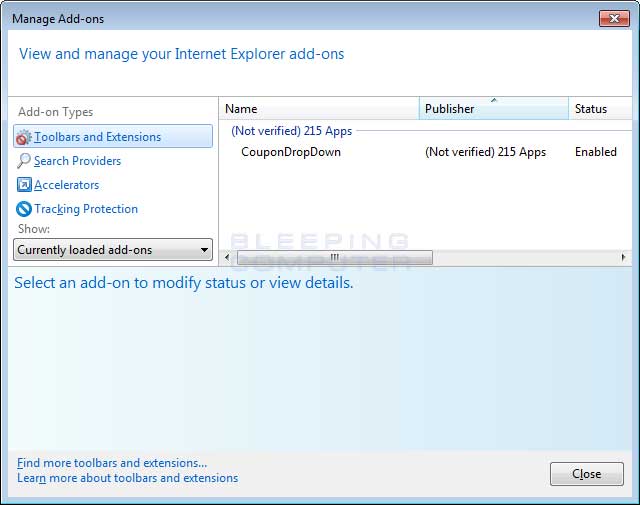The height and width of the screenshot is (505, 640).
Task: Click the horizontal scrollbar thumb
Action: pyautogui.click(x=335, y=257)
